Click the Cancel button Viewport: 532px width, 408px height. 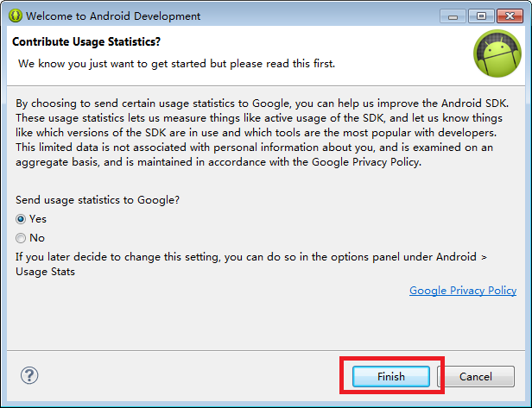[x=476, y=376]
